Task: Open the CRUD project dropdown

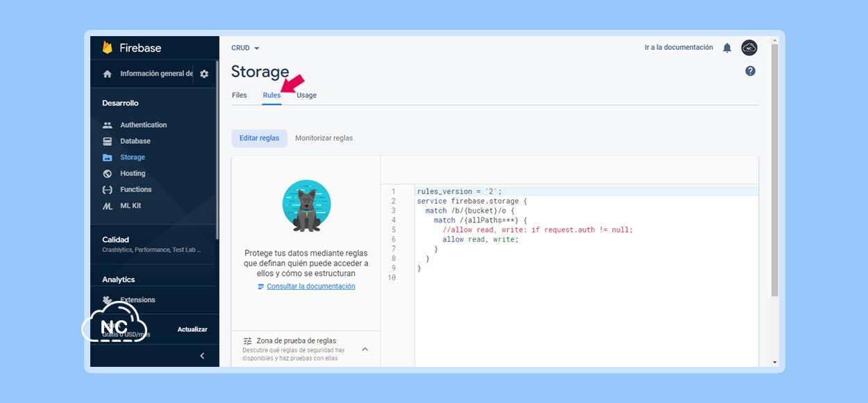Action: [x=245, y=48]
